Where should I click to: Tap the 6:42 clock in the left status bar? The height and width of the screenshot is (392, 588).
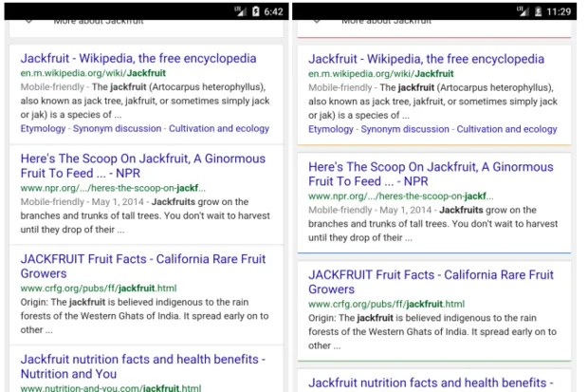coord(273,11)
